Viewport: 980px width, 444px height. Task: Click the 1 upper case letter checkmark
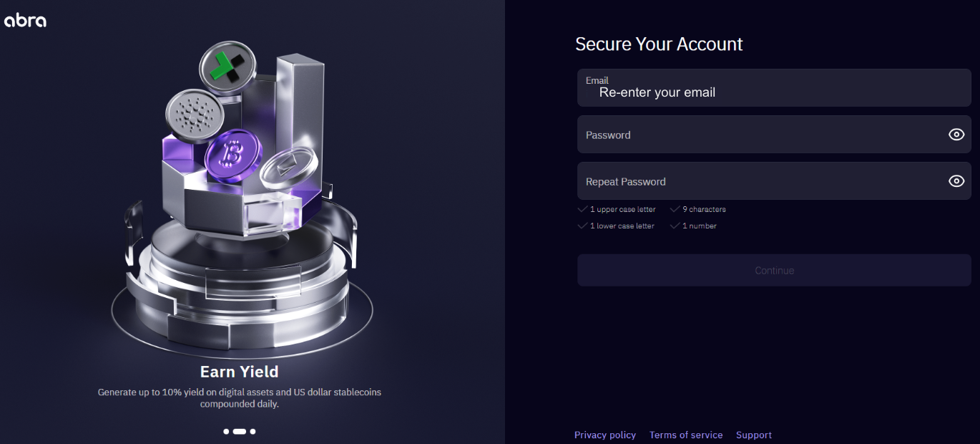(x=583, y=209)
